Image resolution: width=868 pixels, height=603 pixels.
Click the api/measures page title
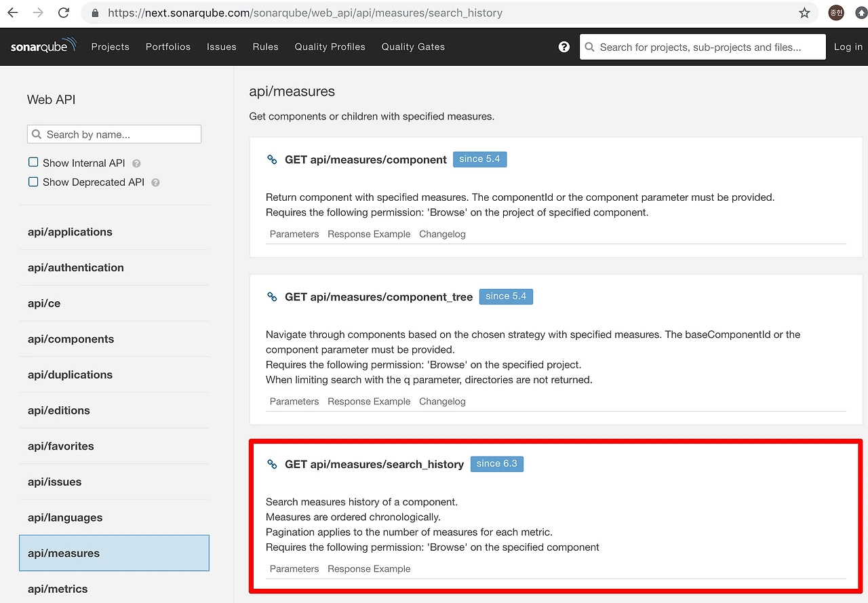pyautogui.click(x=292, y=92)
